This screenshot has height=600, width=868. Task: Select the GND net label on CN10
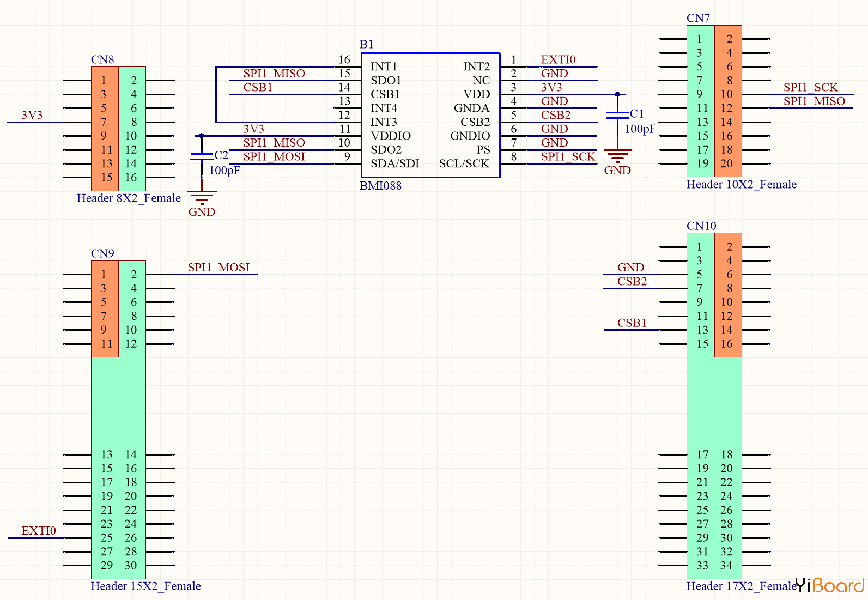click(x=630, y=268)
